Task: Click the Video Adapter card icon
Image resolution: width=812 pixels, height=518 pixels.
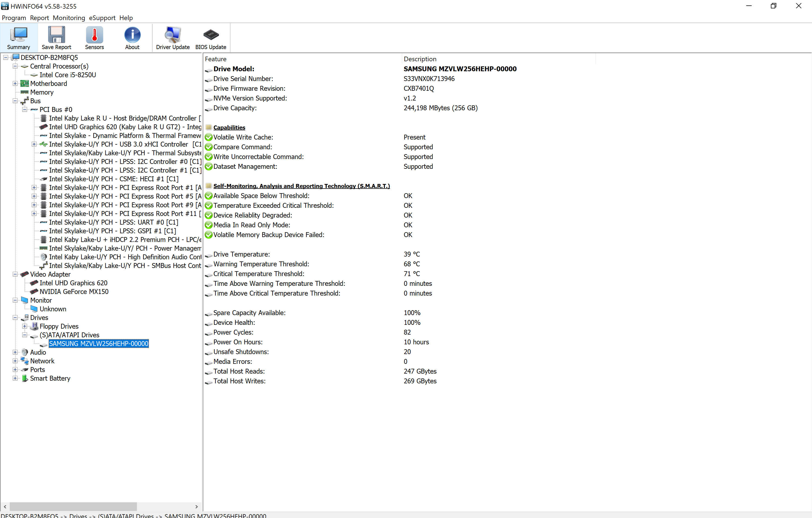Action: pos(24,274)
